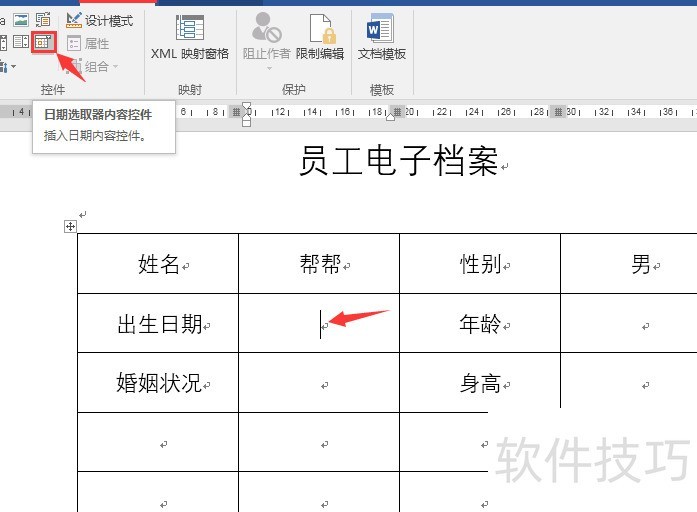Place cursor in empty cell right of 身高
The image size is (697, 512).
click(x=629, y=383)
